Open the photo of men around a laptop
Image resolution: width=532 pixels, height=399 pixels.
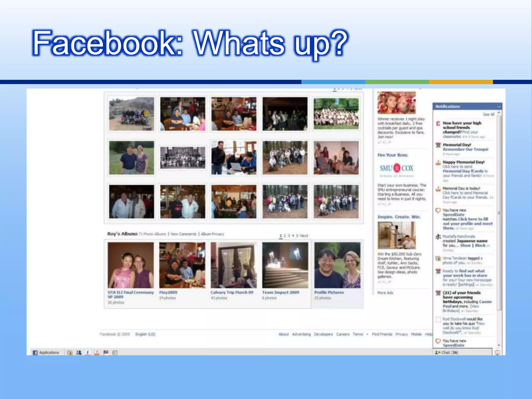[x=234, y=158]
